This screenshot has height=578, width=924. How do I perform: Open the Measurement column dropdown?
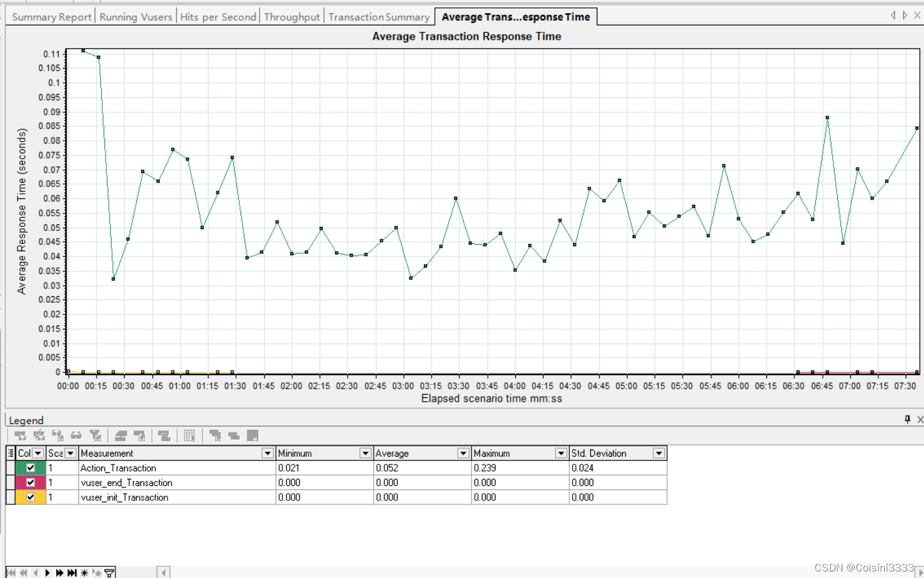click(x=267, y=453)
